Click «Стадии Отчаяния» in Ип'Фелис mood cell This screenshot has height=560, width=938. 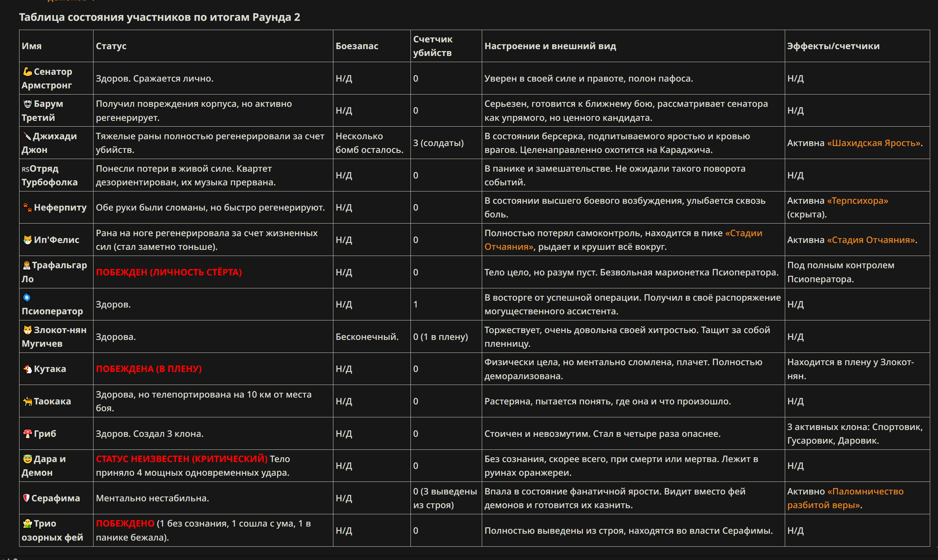click(623, 240)
